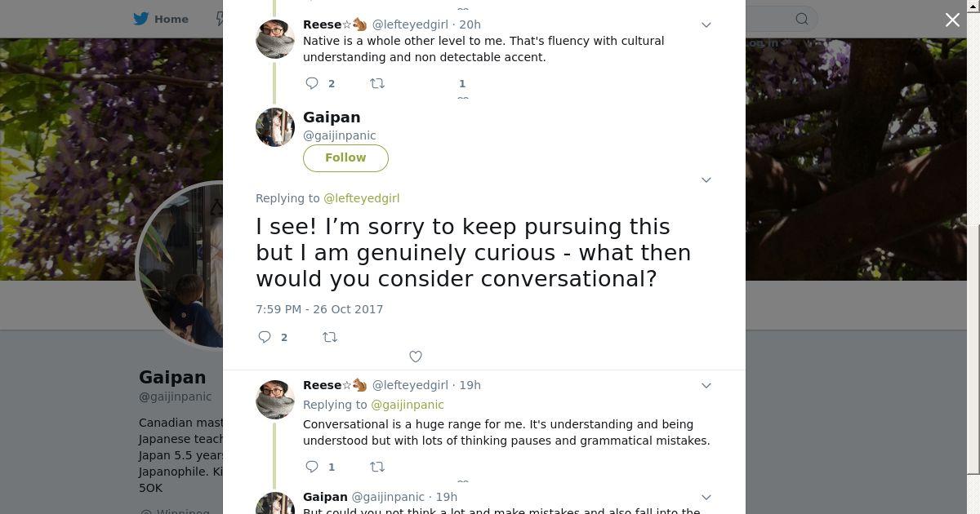Reply to Reese's 'Native' tweet

click(x=312, y=83)
